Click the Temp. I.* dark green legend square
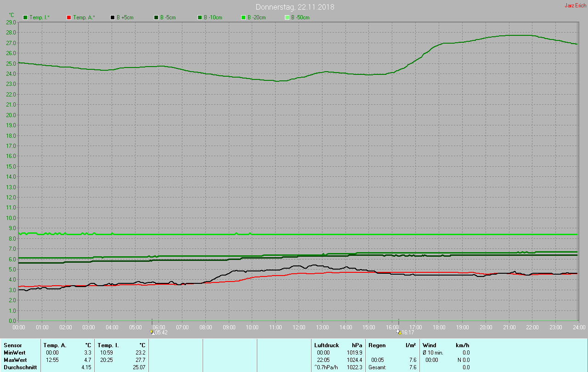Viewport: 588px width, 372px height. pos(25,17)
